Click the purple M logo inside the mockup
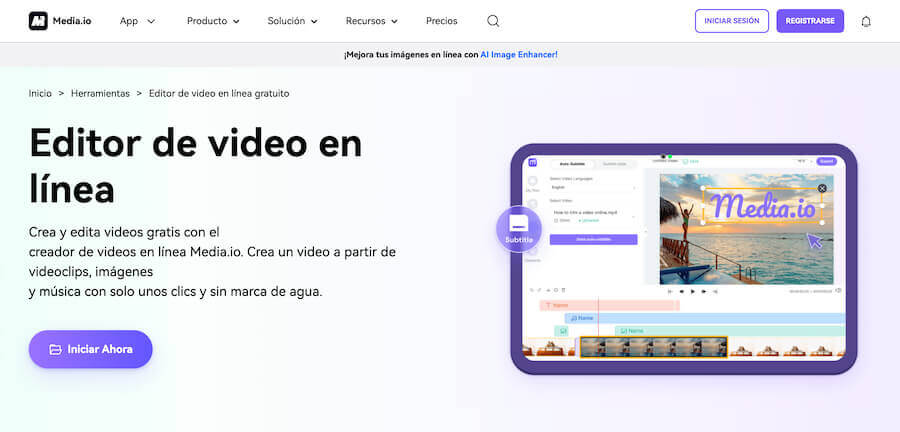 tap(533, 162)
